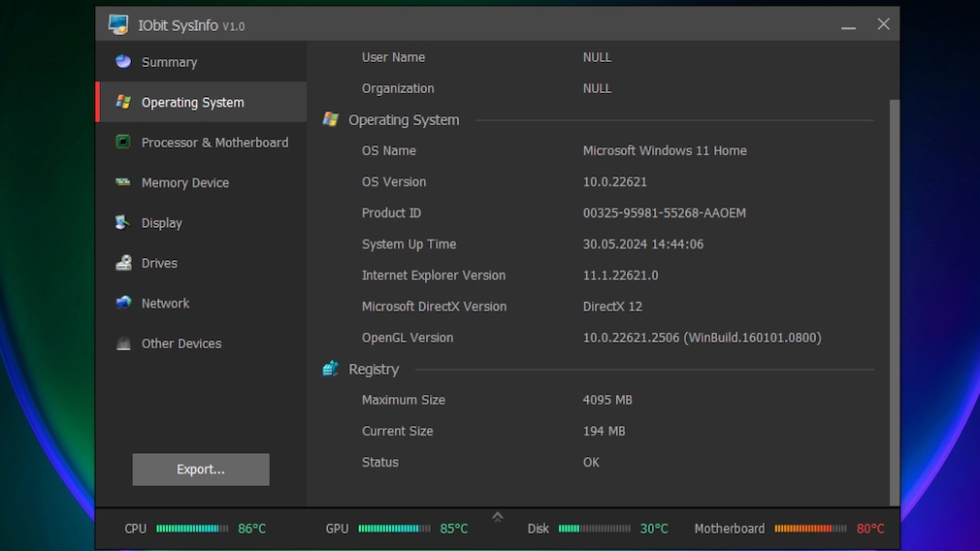Switch to the Network section

click(x=165, y=303)
